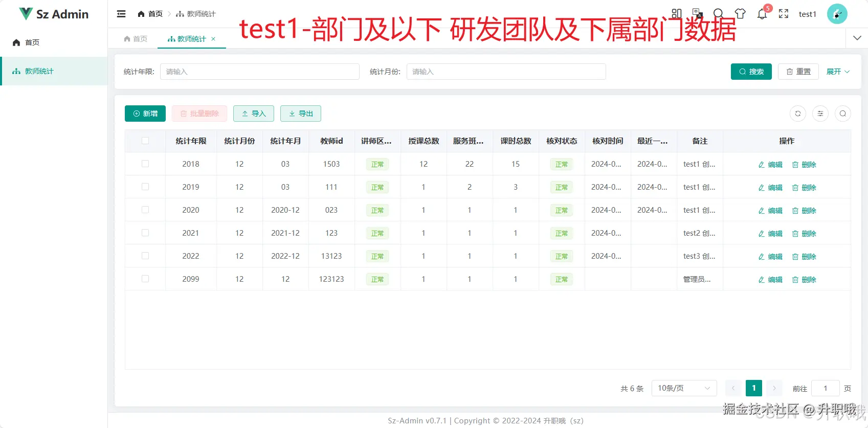Switch language via the translate icon
This screenshot has width=868, height=428.
(x=697, y=13)
